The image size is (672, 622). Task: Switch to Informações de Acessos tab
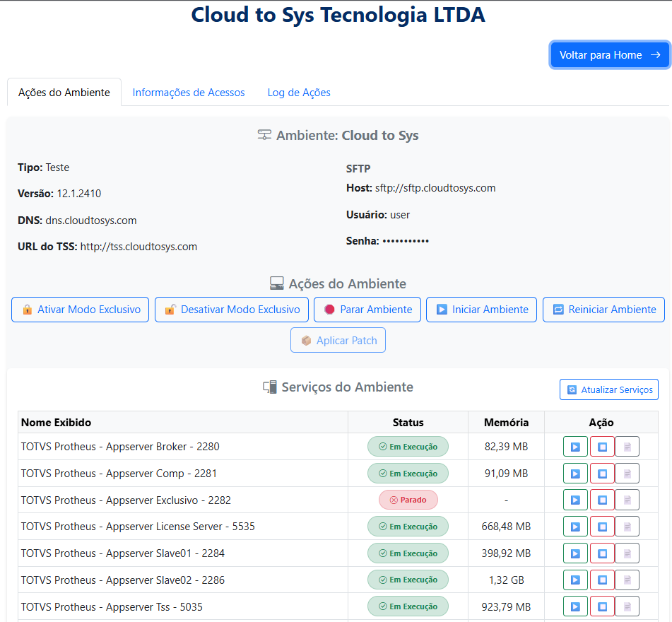pyautogui.click(x=189, y=93)
